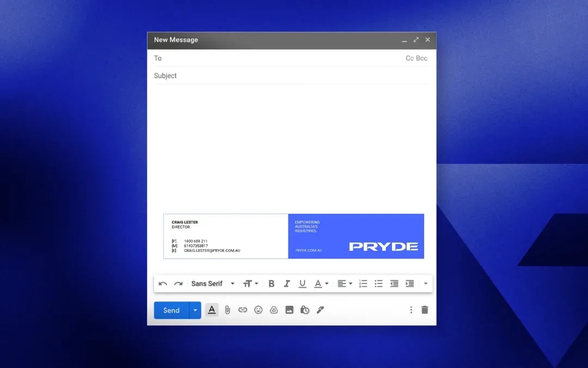This screenshot has height=368, width=588.
Task: Click the EMPOWERING AUSTRALIA'S INDUSTRIES tagline
Action: (307, 226)
